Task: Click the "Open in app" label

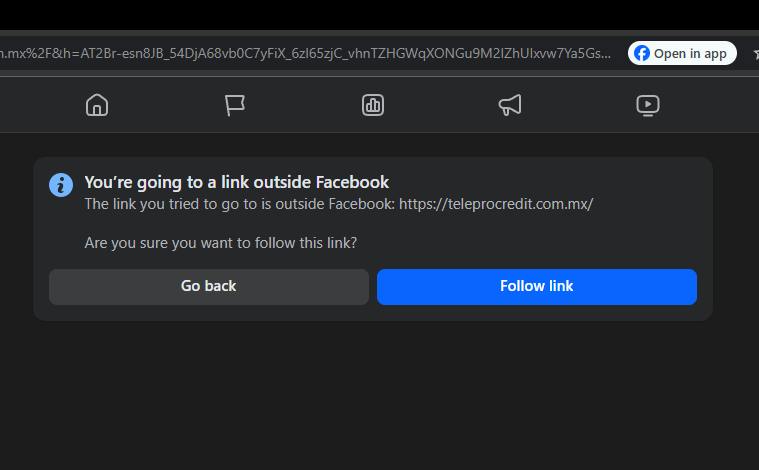Action: [690, 53]
